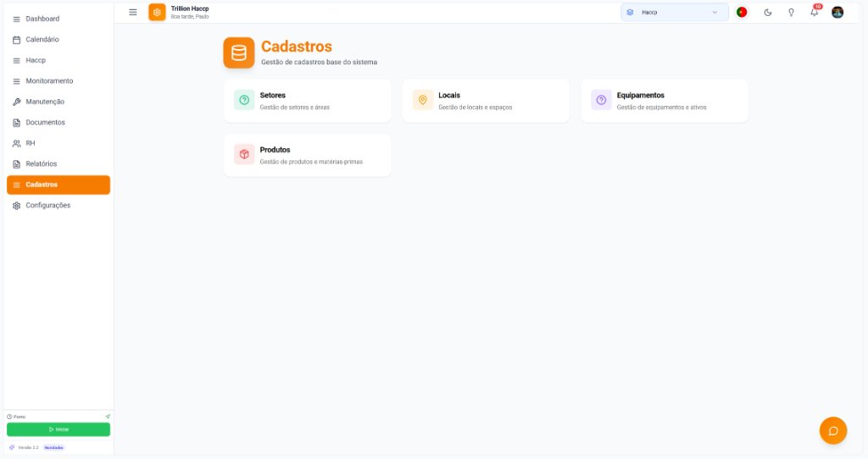Screen dimensions: 868x459
Task: Open the Equipamentos card
Action: point(665,101)
